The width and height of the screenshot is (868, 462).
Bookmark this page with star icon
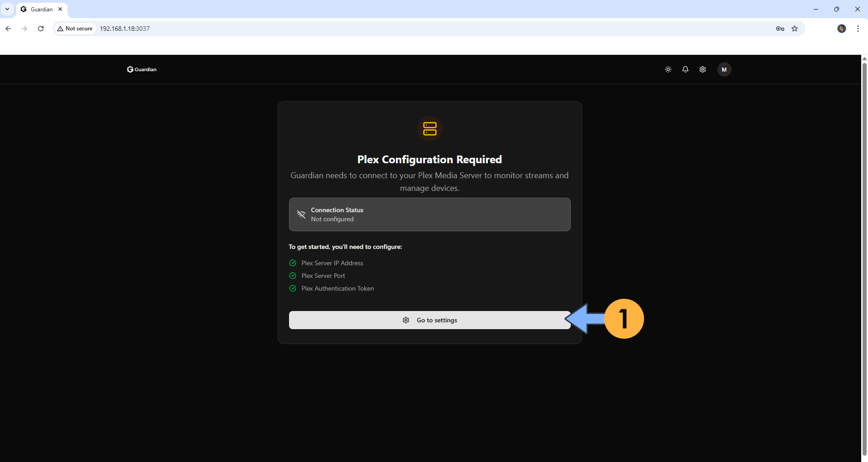[795, 29]
